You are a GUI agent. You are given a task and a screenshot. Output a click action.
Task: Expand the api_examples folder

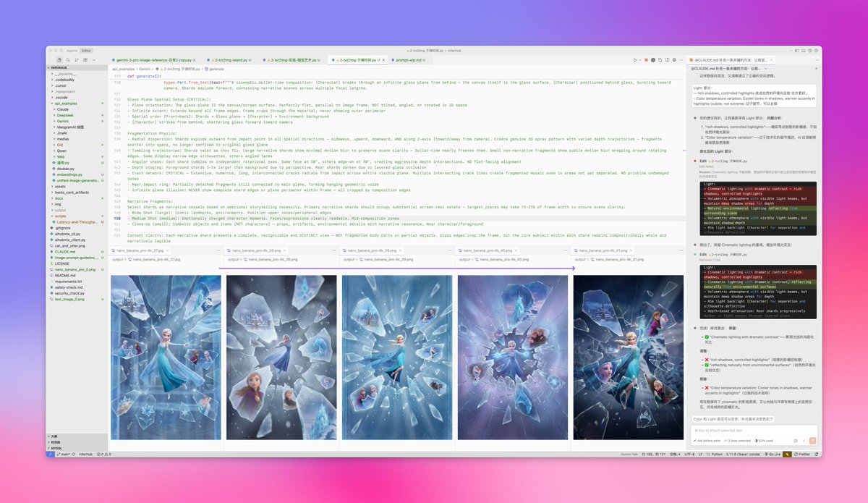(x=66, y=103)
